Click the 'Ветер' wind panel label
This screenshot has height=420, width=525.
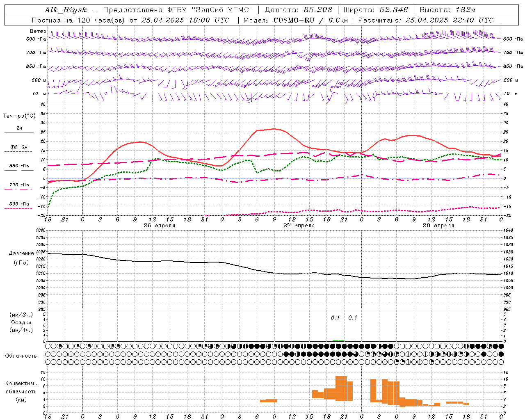38,31
